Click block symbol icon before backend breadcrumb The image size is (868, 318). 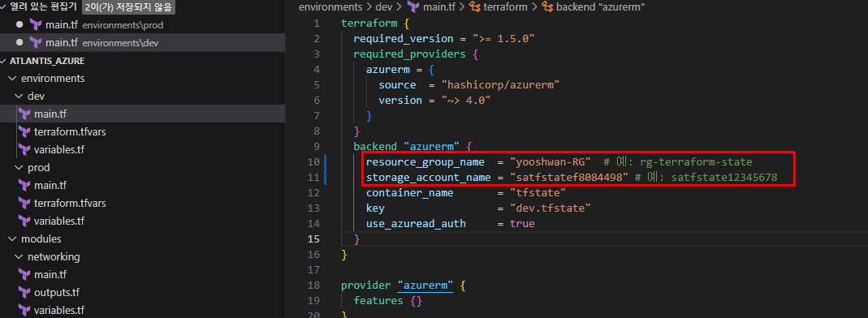coord(547,7)
